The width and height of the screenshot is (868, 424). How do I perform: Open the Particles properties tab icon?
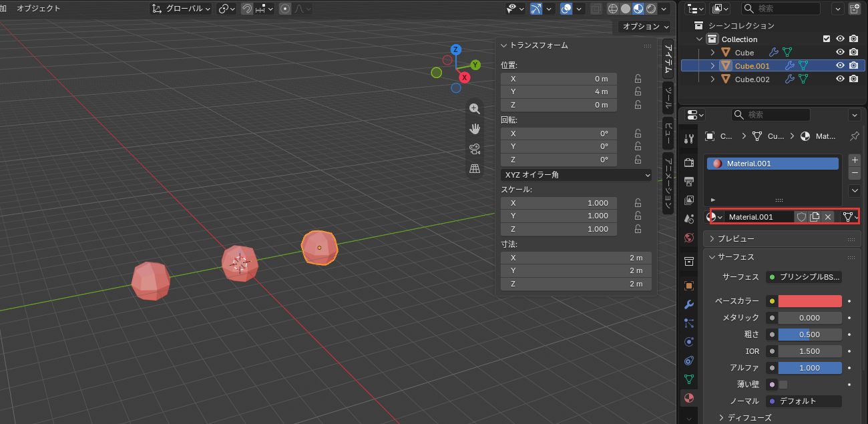(x=689, y=323)
